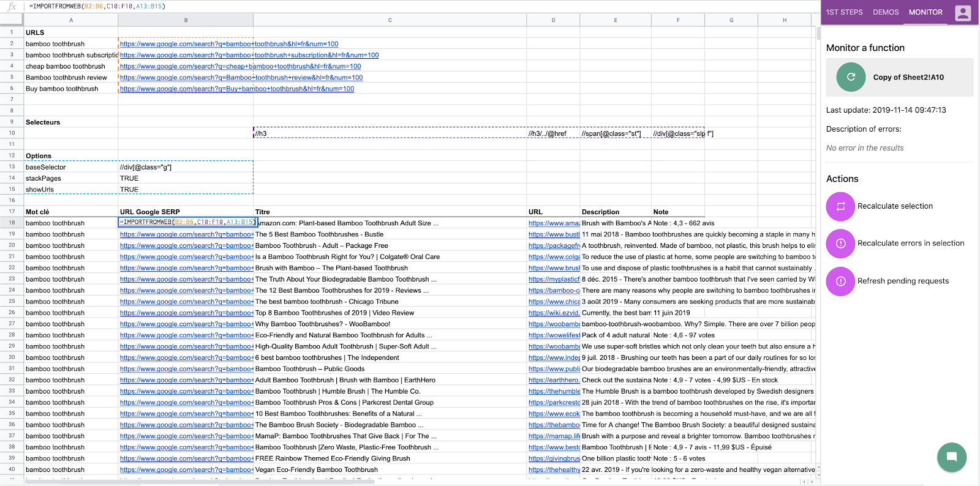Screen dimensions: 980x486
Task: Open the bamboo toothbrush search link in row 2
Action: click(x=229, y=44)
